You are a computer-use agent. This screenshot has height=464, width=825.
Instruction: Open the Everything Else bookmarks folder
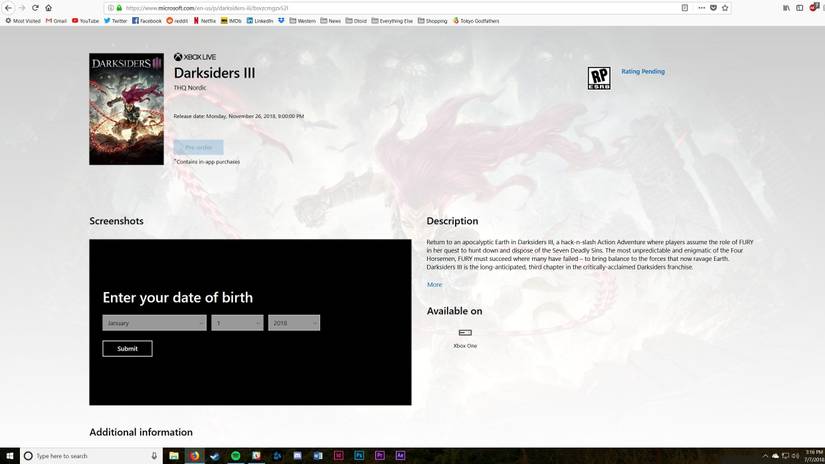point(394,20)
